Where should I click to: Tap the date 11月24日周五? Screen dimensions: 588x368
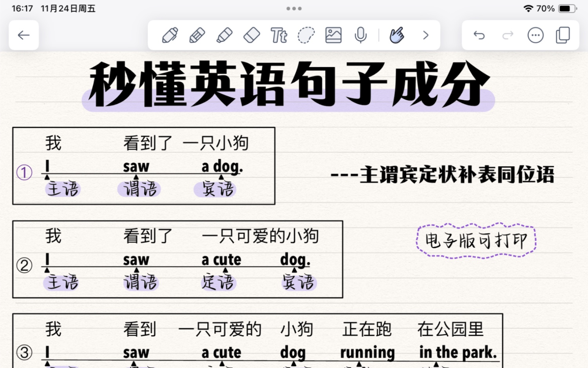[x=68, y=8]
